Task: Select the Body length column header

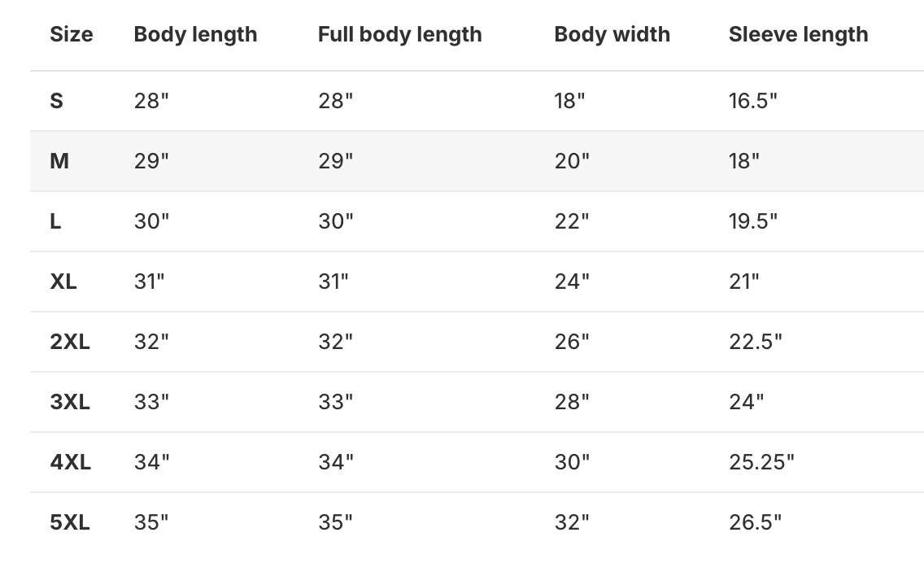Action: click(195, 34)
